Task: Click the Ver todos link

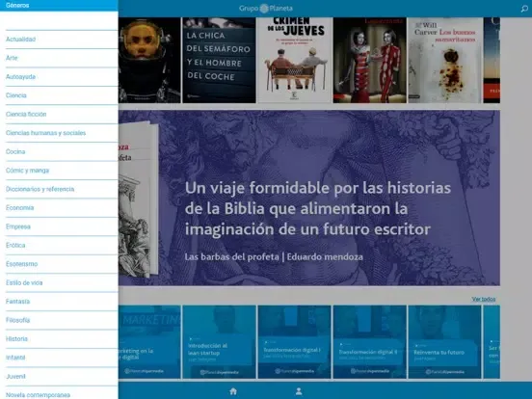Action: point(484,299)
